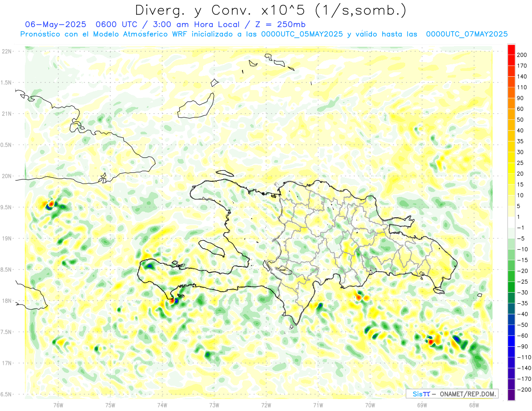
Task: Click the '22N' latitude label
Action: click(x=7, y=51)
